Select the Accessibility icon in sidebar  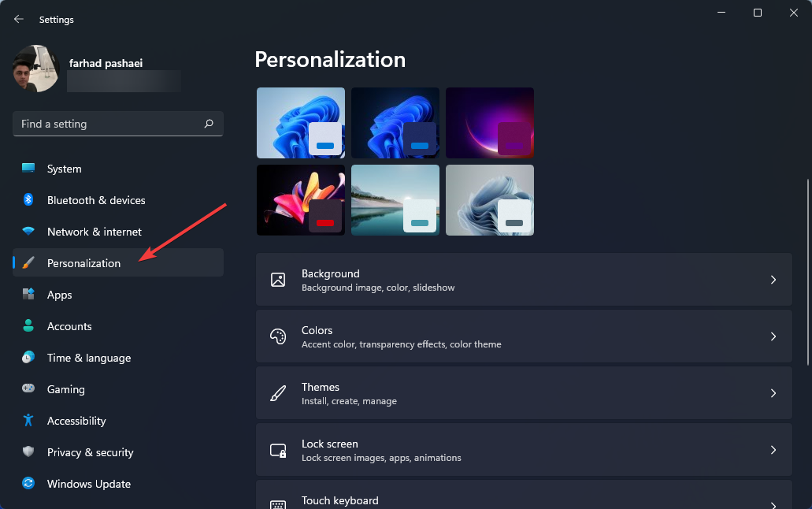click(28, 421)
